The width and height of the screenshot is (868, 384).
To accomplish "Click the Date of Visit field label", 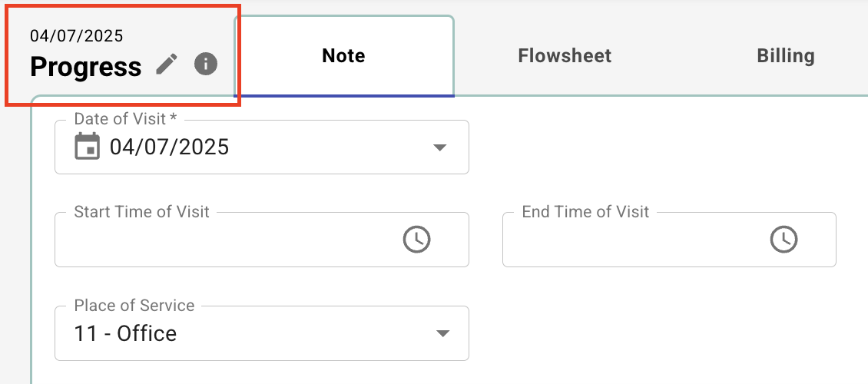I will [125, 119].
